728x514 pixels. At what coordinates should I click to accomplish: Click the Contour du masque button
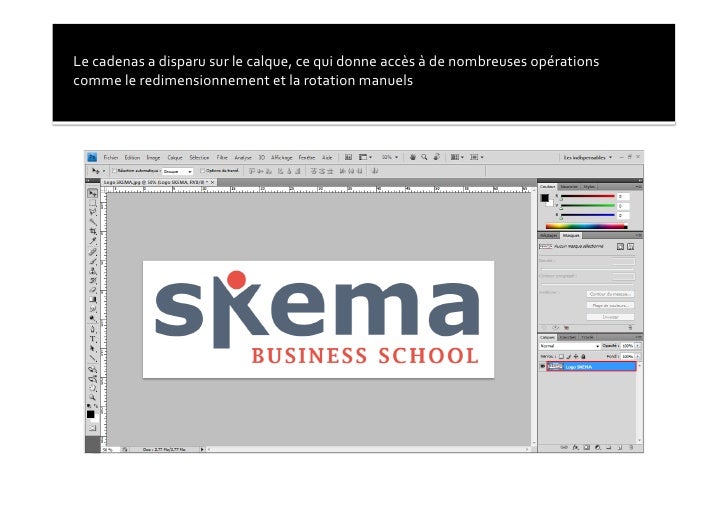[x=610, y=294]
